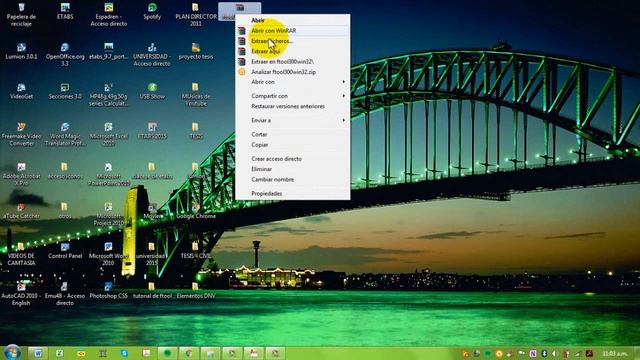Select the Freemake Video Converter icon
This screenshot has height=360, width=640.
21,134
